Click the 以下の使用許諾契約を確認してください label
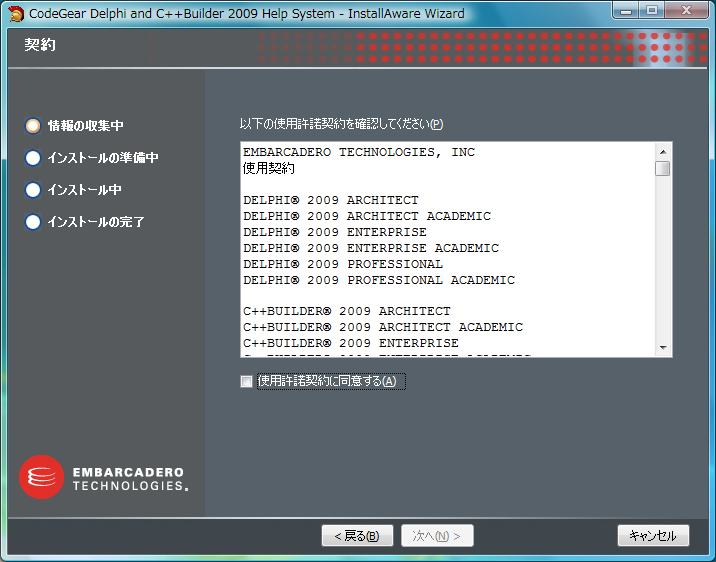 click(x=342, y=124)
